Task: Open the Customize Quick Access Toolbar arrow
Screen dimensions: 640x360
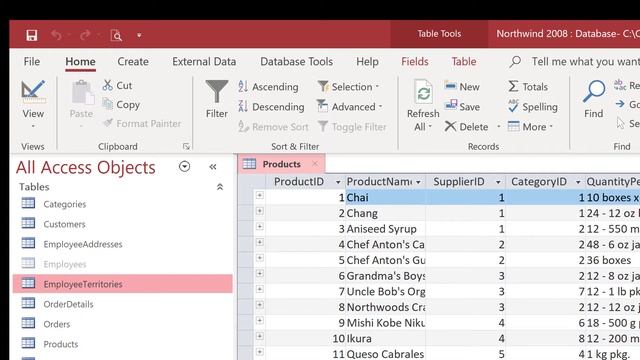Action: coord(139,36)
